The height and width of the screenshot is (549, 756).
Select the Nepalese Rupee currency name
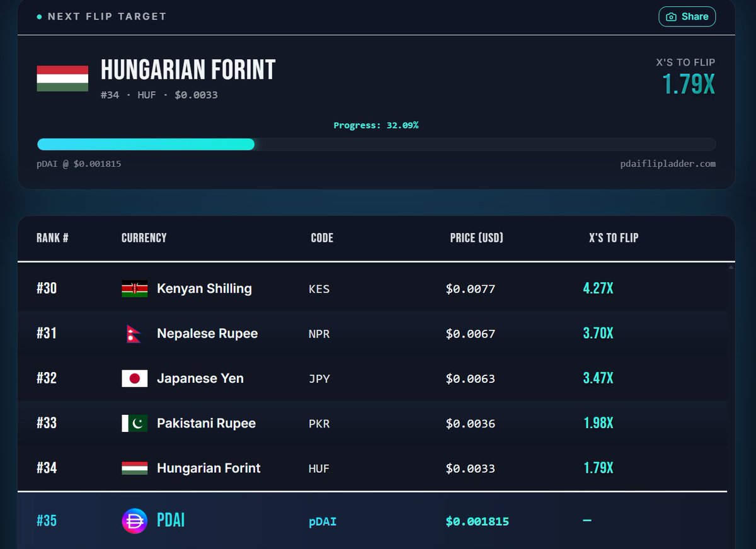207,334
